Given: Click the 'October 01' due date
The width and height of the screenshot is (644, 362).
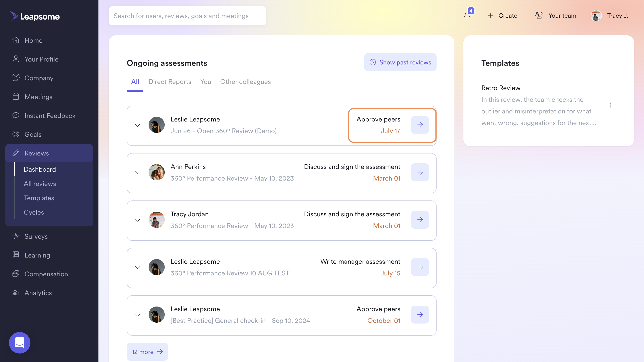Looking at the screenshot, I should 384,321.
